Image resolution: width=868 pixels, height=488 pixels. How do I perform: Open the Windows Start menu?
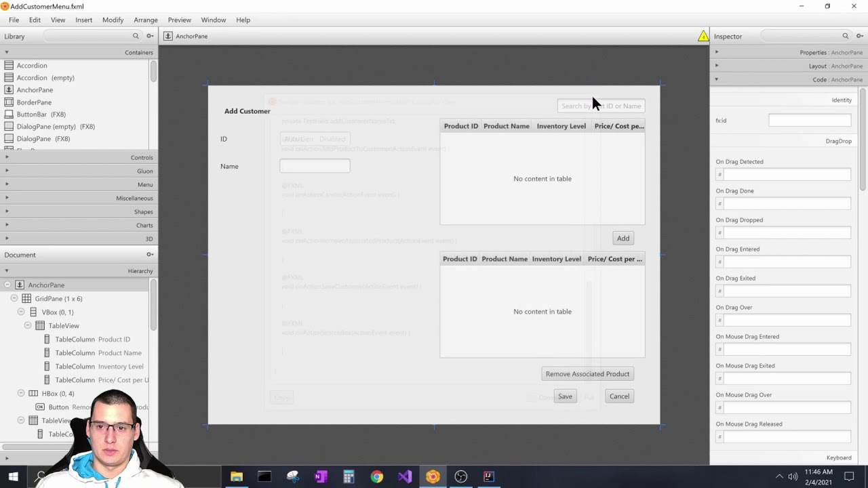(x=13, y=476)
